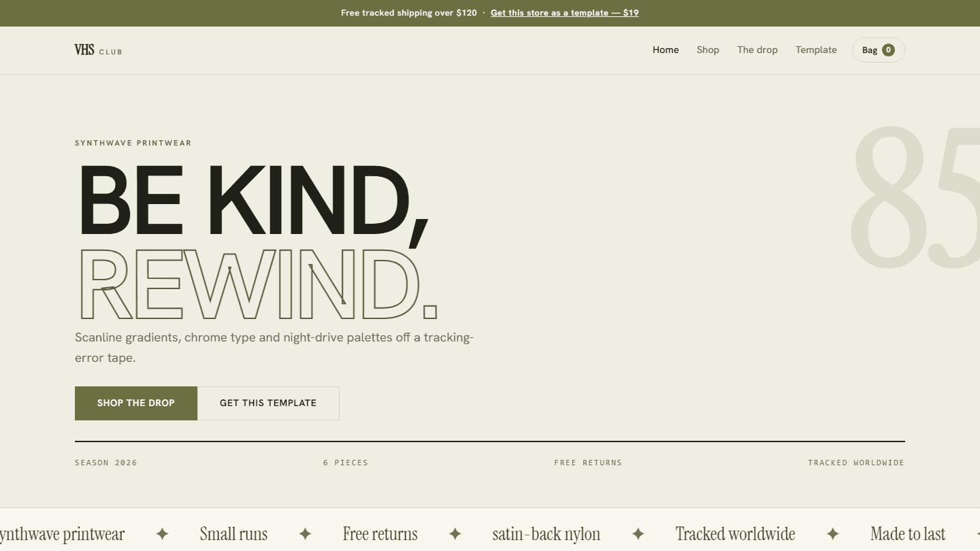Click "Tracked worldwide" in the marquee
This screenshot has height=551, width=980.
point(736,534)
